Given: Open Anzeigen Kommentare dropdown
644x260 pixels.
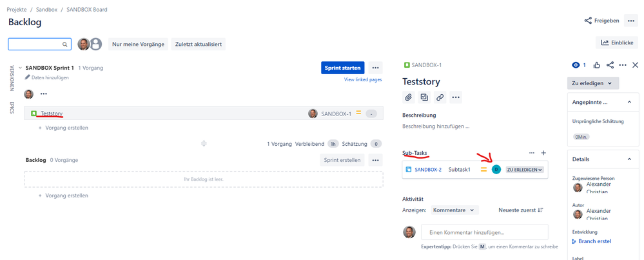Looking at the screenshot, I should 454,210.
